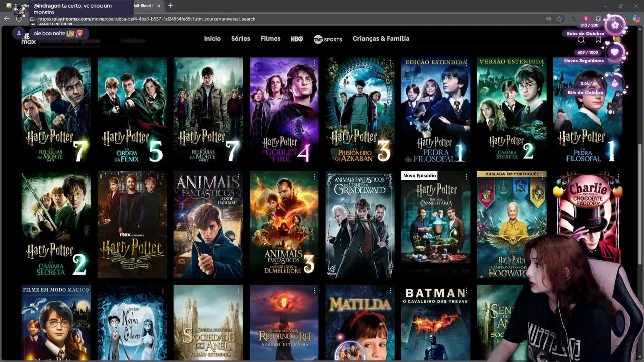644x362 pixels.
Task: Go to the Séries menu item
Action: click(x=240, y=39)
